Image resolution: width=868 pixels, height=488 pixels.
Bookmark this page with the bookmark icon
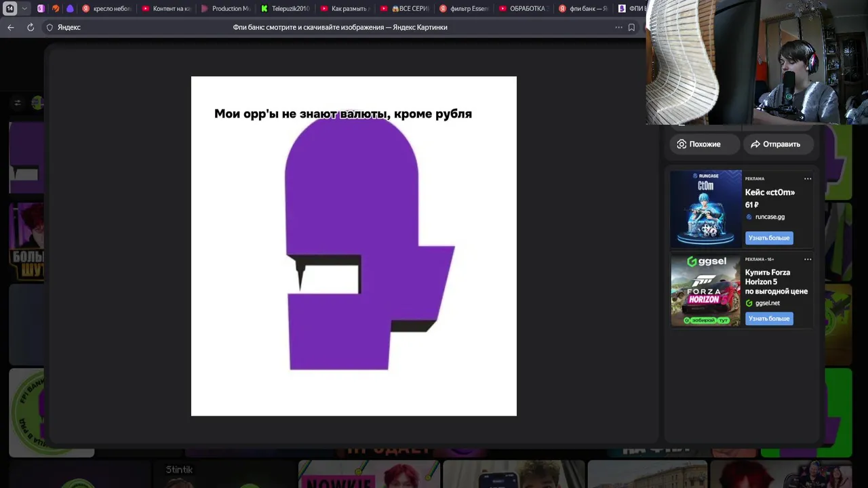coord(631,27)
